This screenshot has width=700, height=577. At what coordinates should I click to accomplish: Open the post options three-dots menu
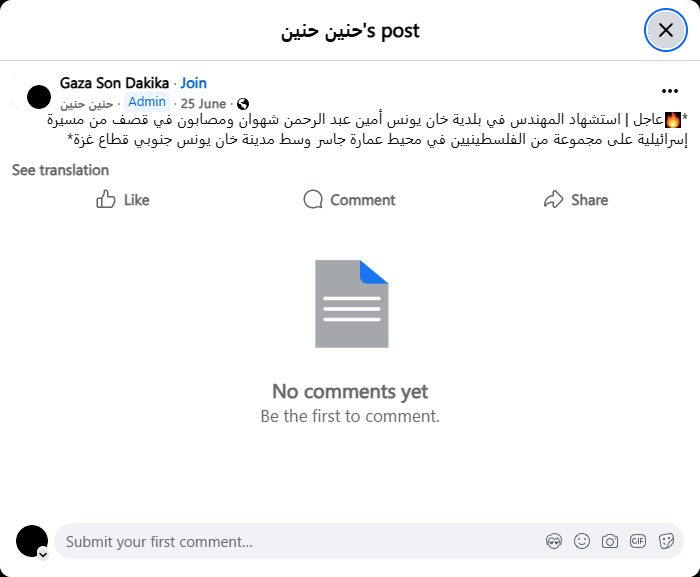point(670,90)
